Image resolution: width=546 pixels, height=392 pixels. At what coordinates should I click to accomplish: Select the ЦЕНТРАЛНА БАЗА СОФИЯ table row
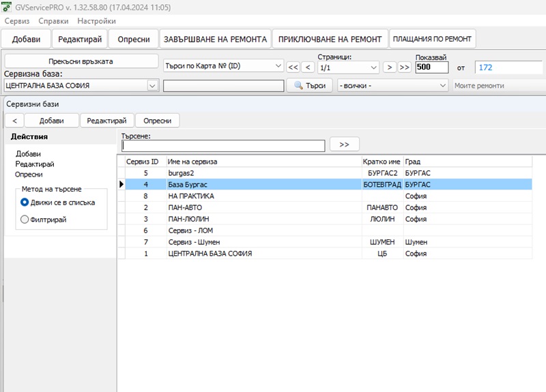[328, 254]
